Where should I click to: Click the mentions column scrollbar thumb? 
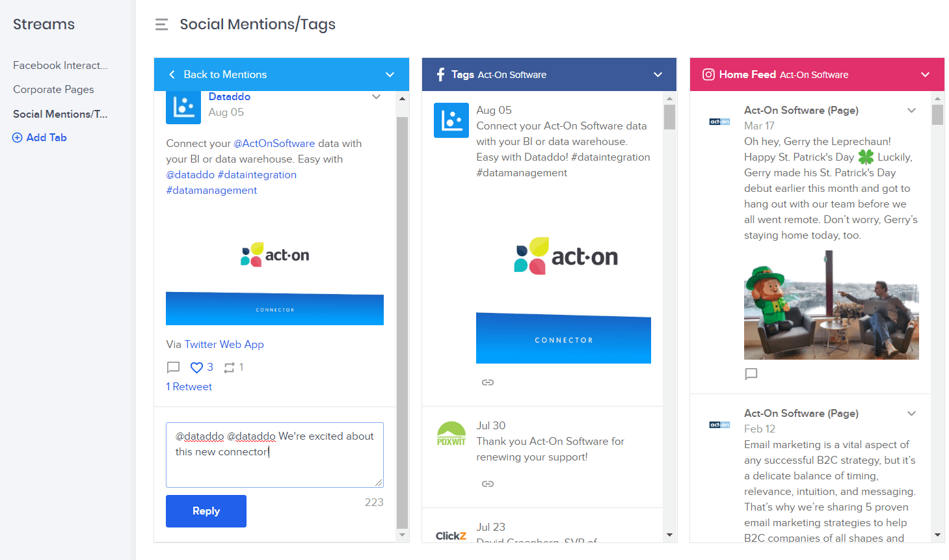tap(402, 322)
